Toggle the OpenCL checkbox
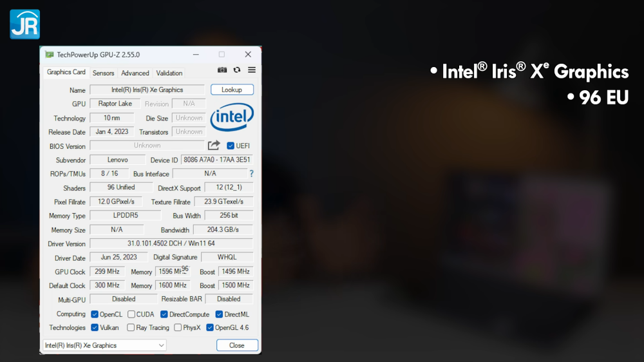The image size is (644, 362). coord(95,314)
